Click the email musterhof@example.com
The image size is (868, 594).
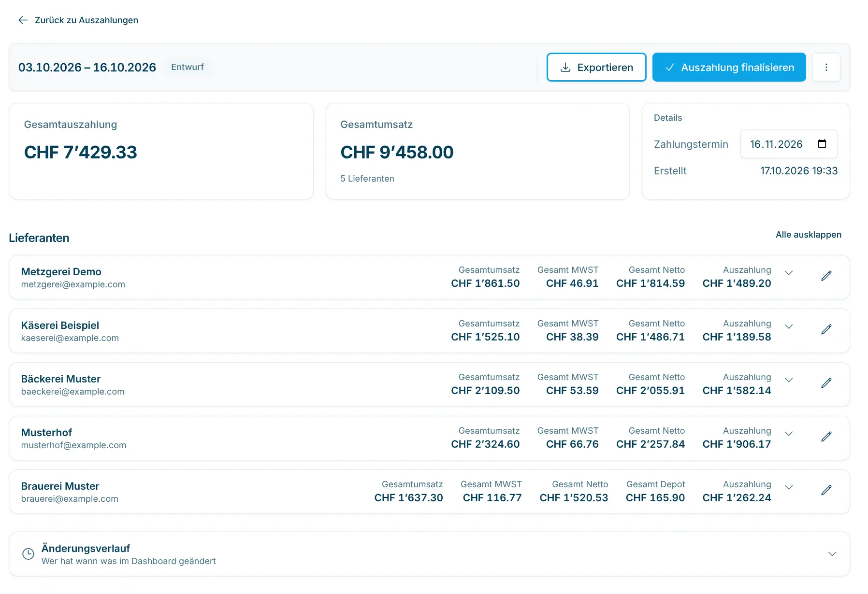pos(73,445)
